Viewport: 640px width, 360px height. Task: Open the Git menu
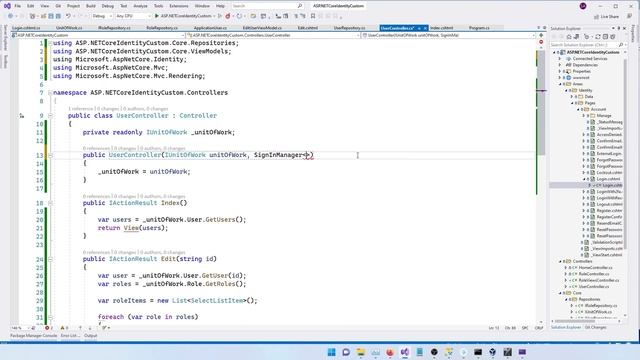point(58,6)
